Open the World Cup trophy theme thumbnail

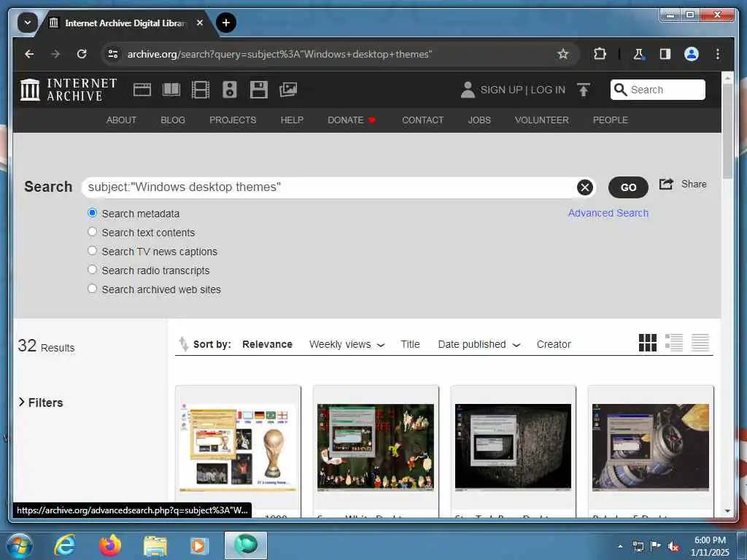239,447
